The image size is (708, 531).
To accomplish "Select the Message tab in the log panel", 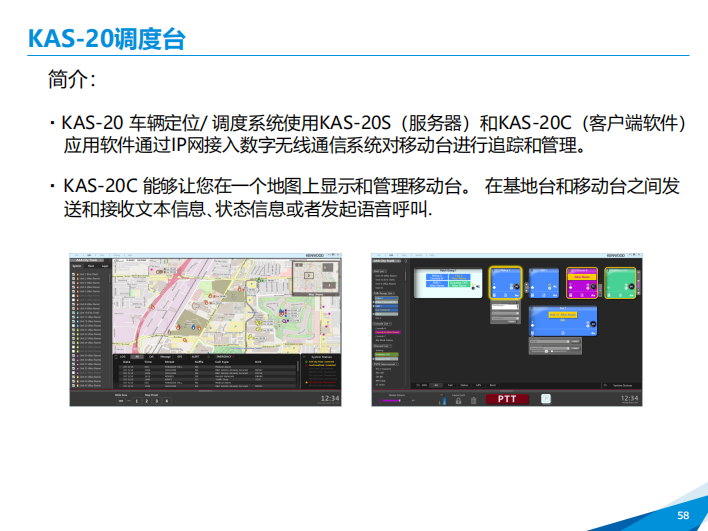I will tap(165, 355).
